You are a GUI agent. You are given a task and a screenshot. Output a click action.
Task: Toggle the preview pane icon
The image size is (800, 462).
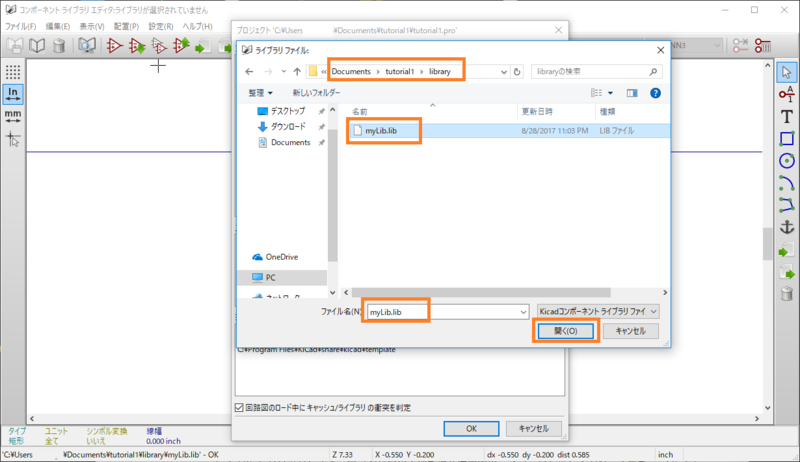pyautogui.click(x=632, y=93)
